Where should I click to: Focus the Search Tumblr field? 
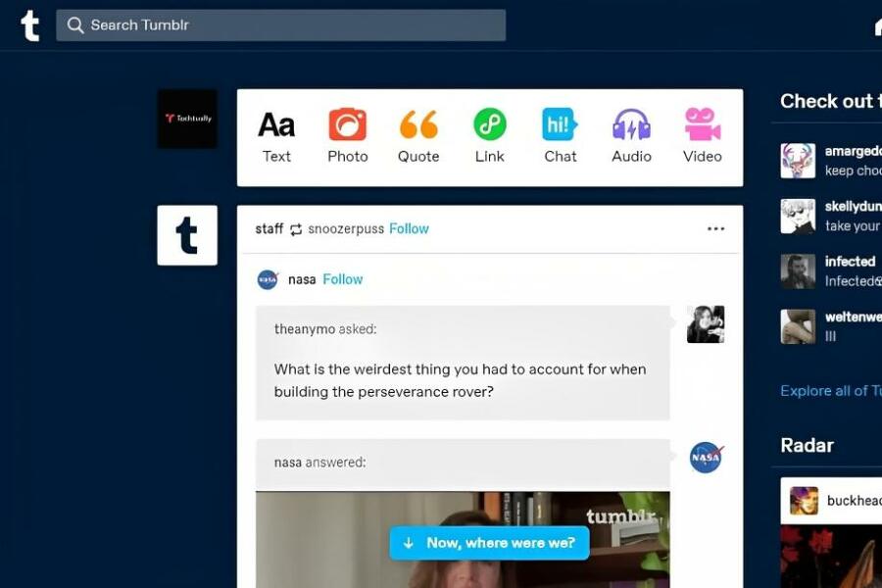pos(280,24)
